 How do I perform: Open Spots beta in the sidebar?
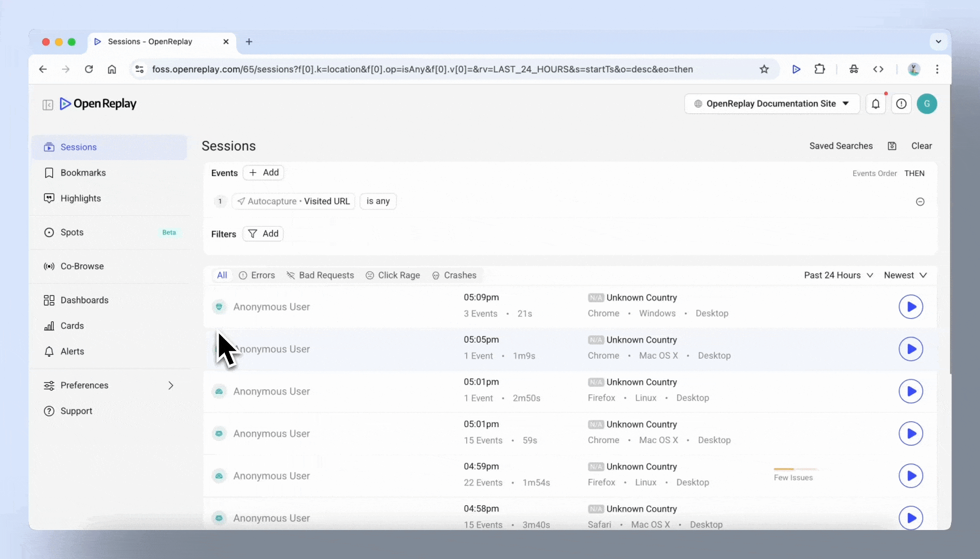pyautogui.click(x=109, y=233)
